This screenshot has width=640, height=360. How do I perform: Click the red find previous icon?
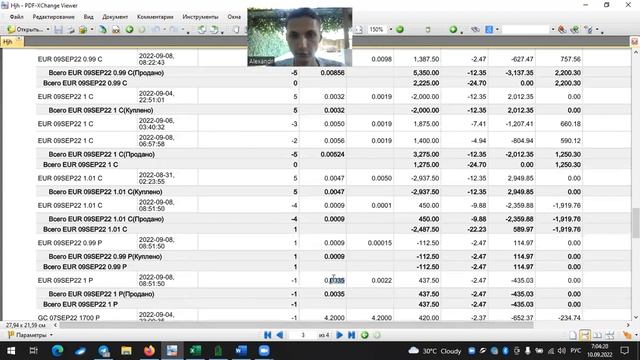[562, 29]
